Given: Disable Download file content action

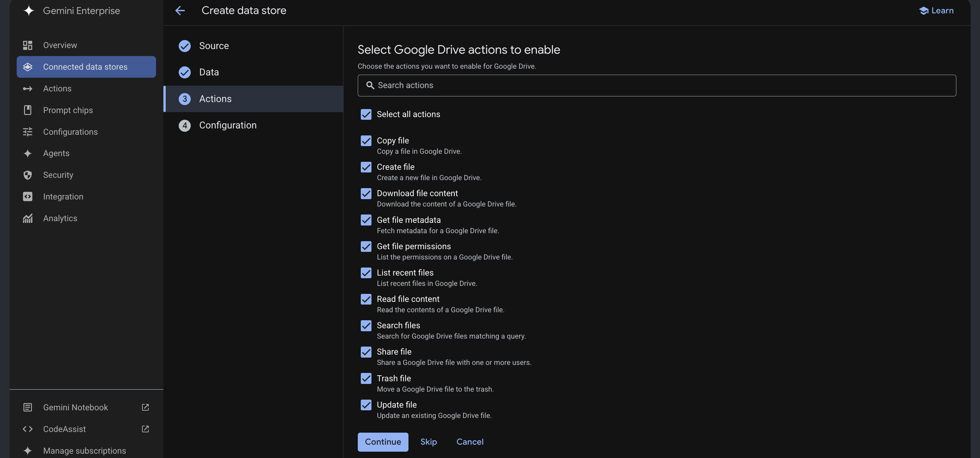Looking at the screenshot, I should [366, 193].
